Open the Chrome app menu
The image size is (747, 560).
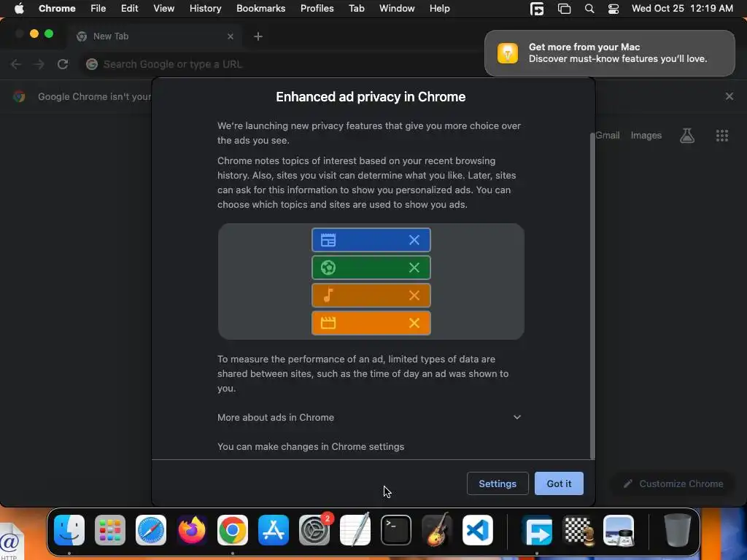(57, 9)
